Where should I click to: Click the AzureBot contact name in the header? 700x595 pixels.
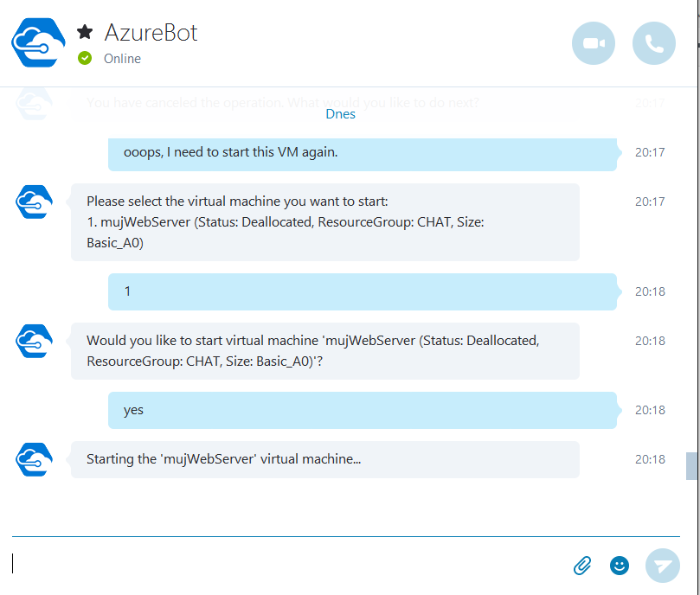click(x=151, y=33)
